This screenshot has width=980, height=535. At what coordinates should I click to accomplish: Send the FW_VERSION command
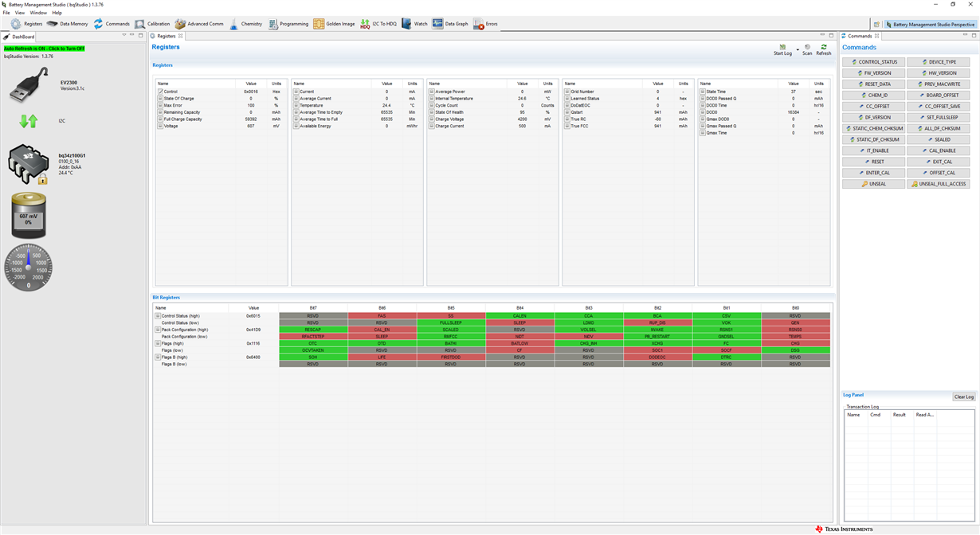tap(874, 73)
